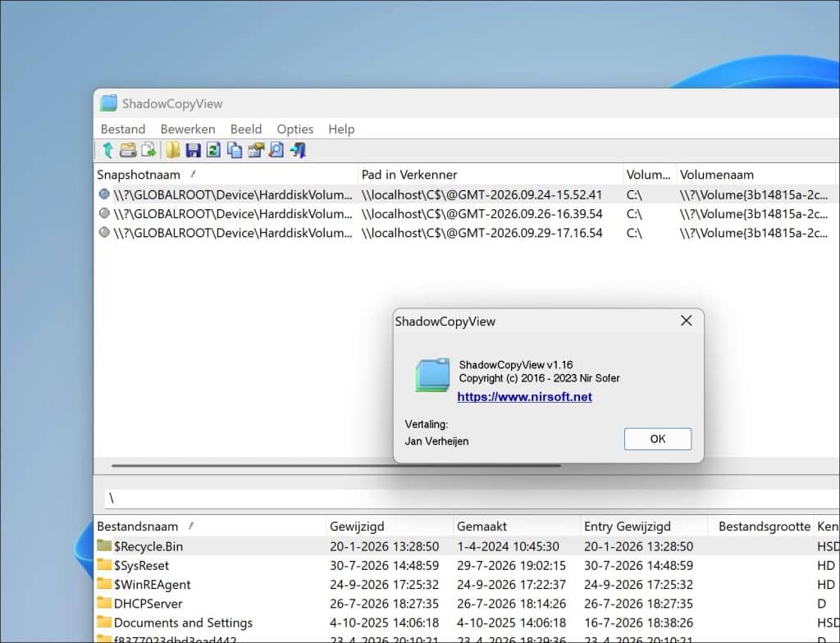Open the https://www.nirsoft.net link
Viewport: 840px width, 643px height.
click(x=524, y=397)
